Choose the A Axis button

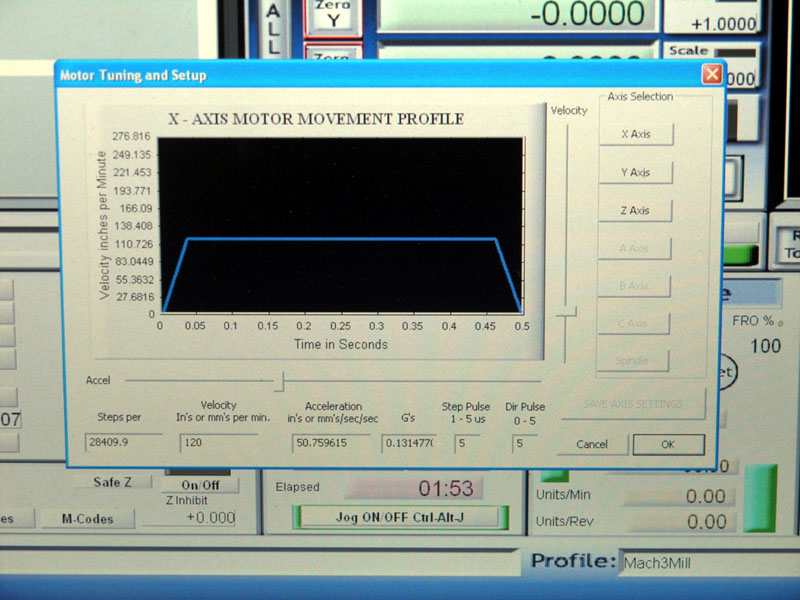[635, 248]
